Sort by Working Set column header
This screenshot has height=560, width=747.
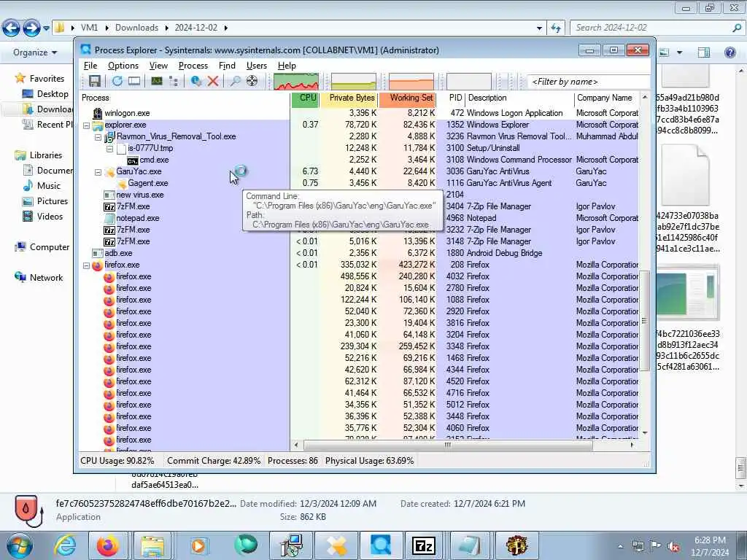(407, 98)
